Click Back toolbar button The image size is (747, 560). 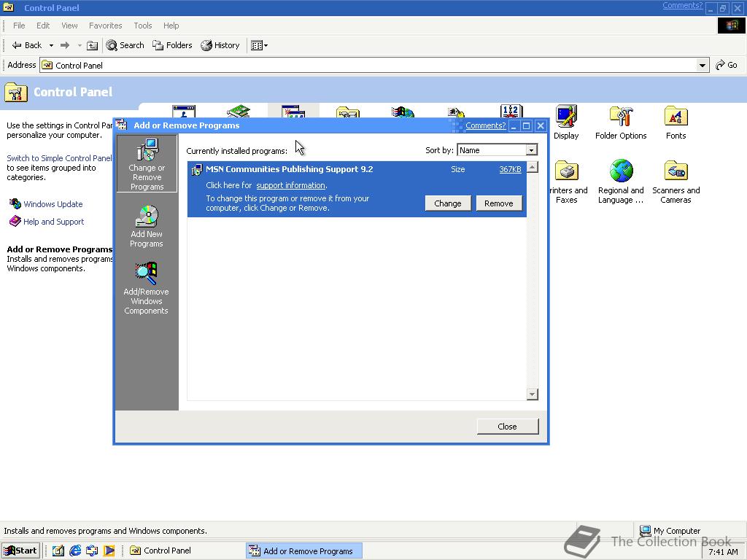pos(27,45)
